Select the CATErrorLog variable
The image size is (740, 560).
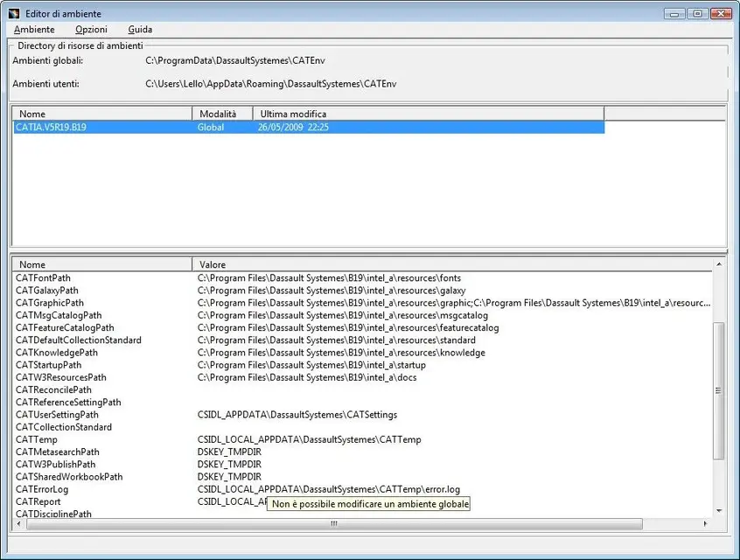click(x=42, y=490)
